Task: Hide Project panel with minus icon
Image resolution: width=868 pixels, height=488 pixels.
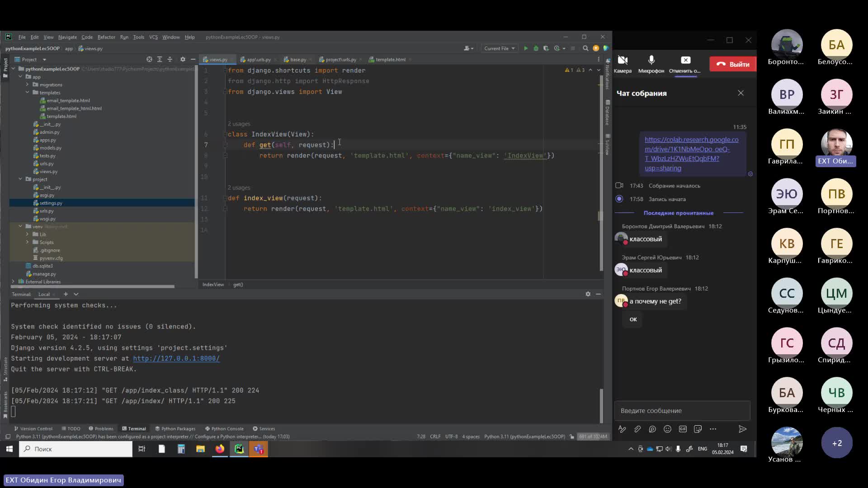Action: [193, 59]
